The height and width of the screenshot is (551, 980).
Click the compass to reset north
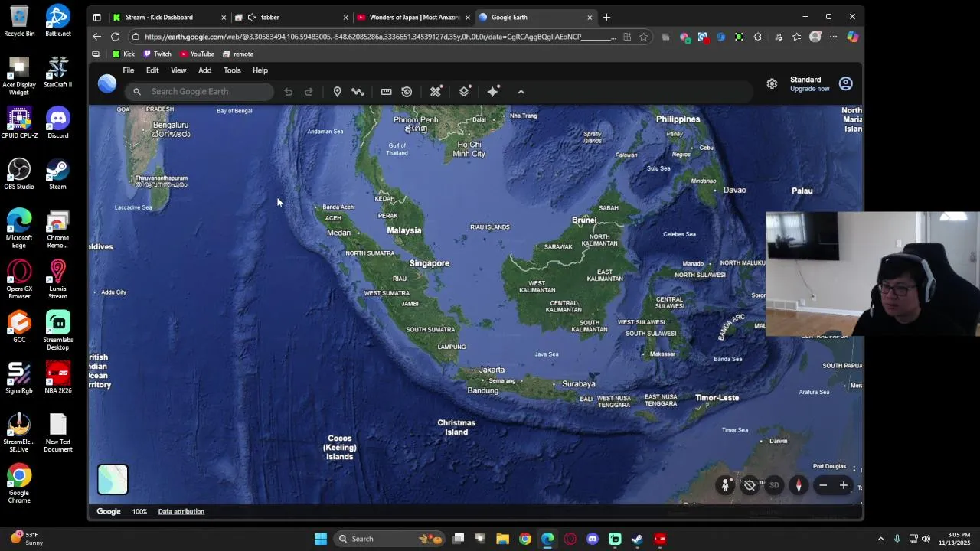799,485
